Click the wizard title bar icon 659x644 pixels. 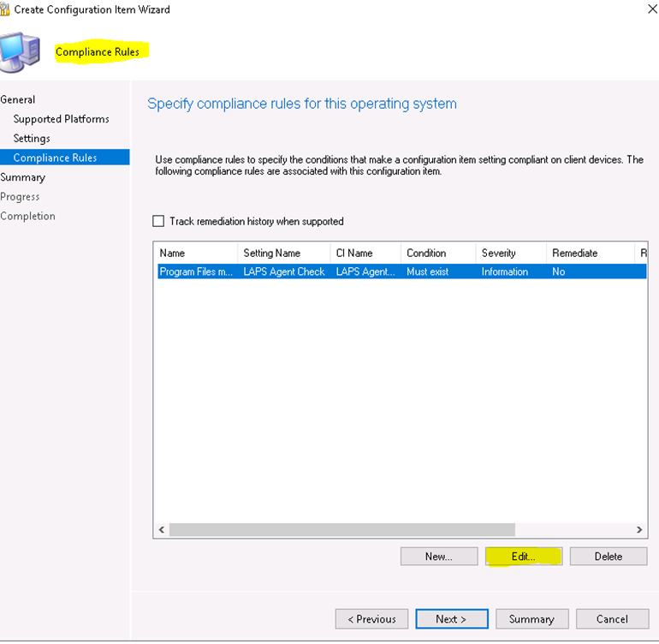[4, 9]
